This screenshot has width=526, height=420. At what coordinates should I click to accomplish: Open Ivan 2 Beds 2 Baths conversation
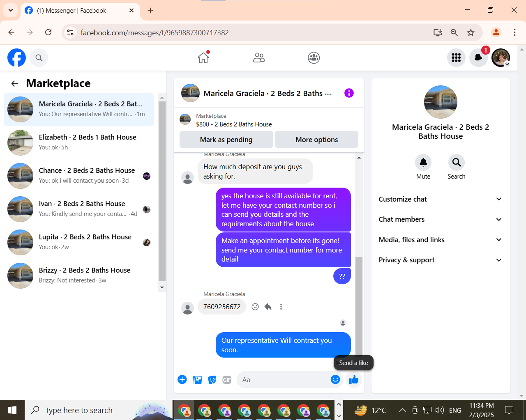(x=79, y=209)
